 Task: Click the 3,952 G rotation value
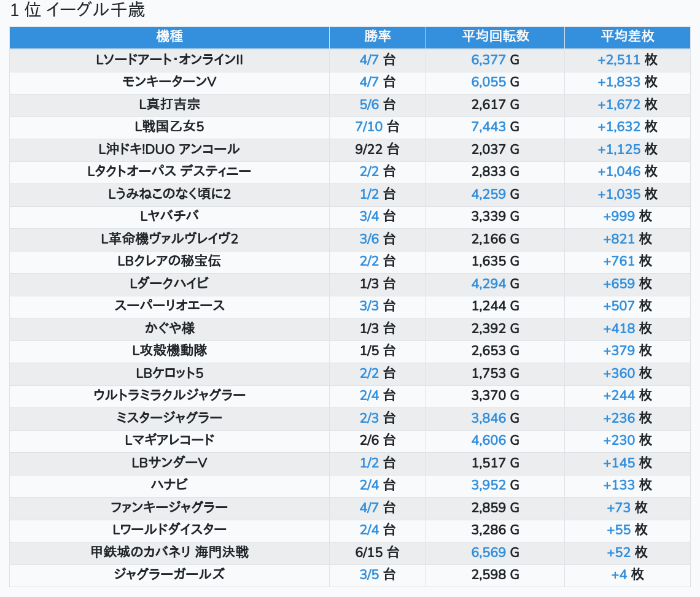coord(495,485)
